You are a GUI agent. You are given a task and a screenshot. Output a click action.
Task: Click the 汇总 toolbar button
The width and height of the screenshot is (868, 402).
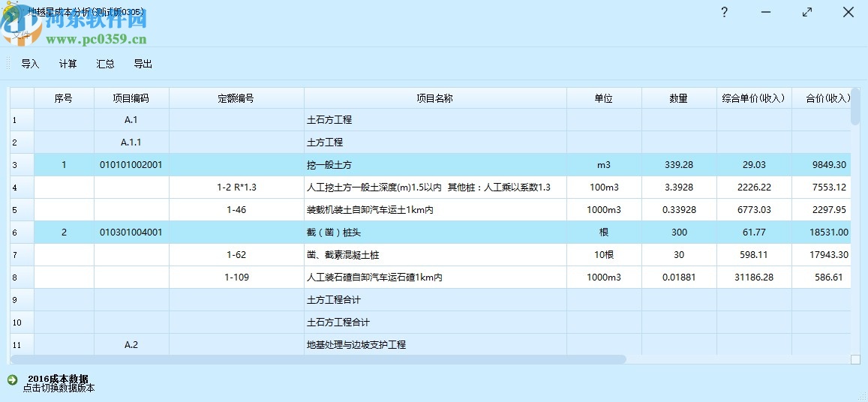click(105, 64)
